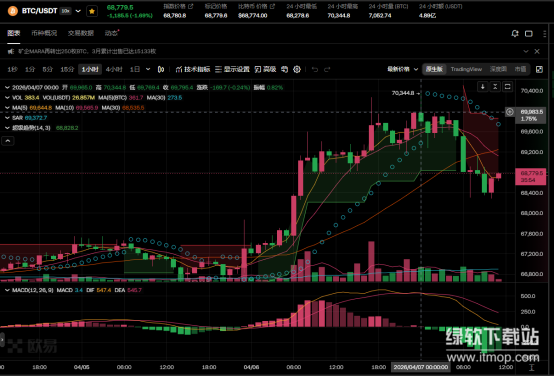
Task: Open the 技术指标 indicators panel
Action: pyautogui.click(x=193, y=69)
